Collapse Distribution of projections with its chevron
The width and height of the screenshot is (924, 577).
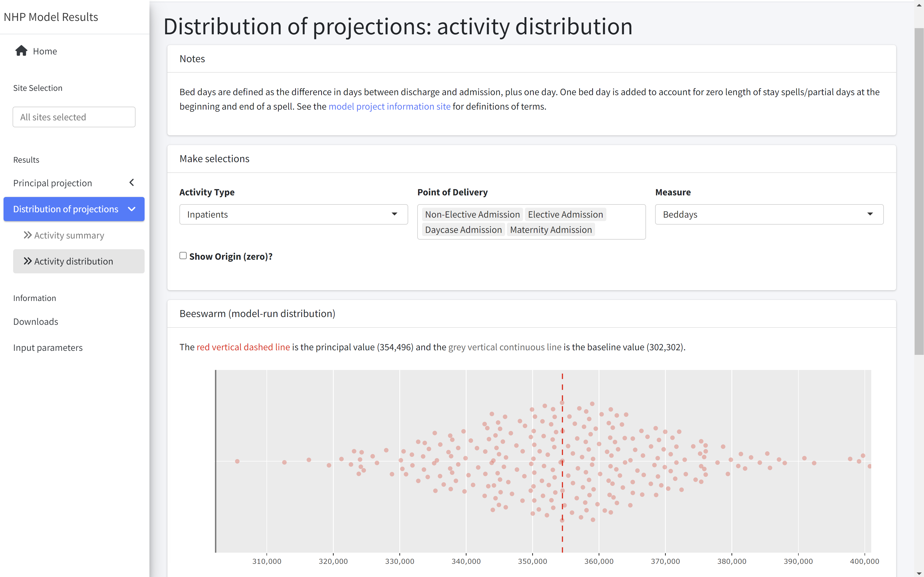(x=132, y=209)
